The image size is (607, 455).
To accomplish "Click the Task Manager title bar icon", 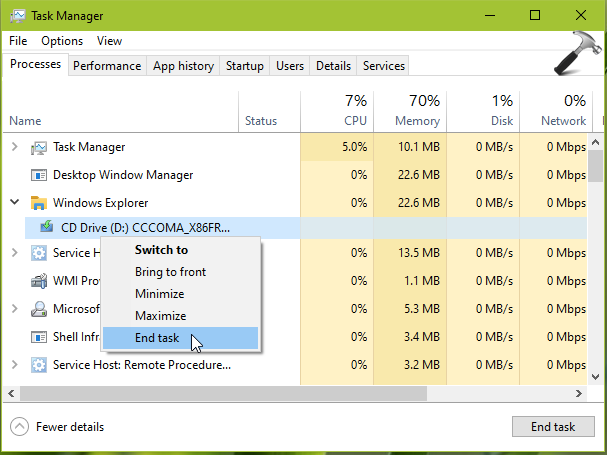I will pos(18,16).
